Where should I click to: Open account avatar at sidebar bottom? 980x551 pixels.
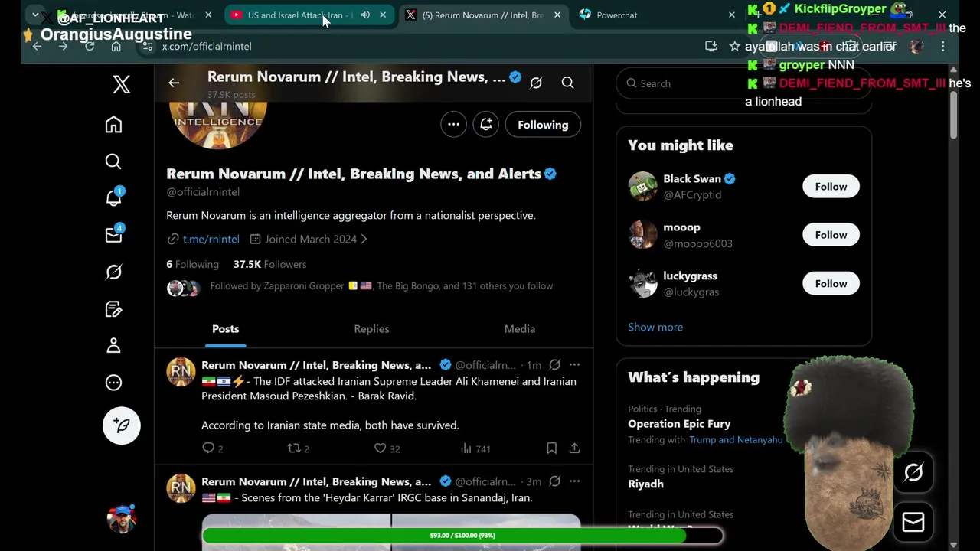122,518
